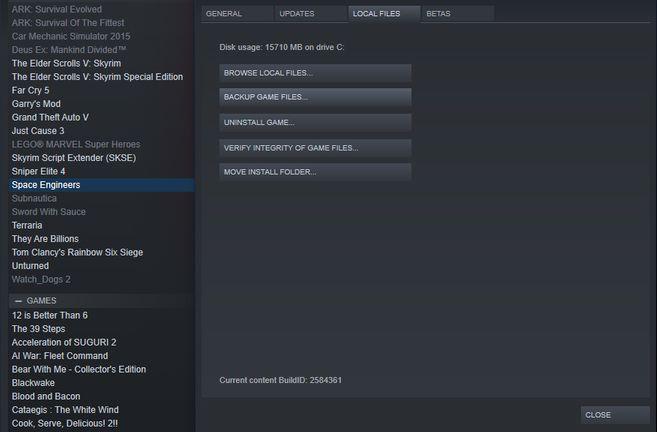Select Acceleration of SUGURI 2
This screenshot has height=432, width=657.
pos(64,342)
